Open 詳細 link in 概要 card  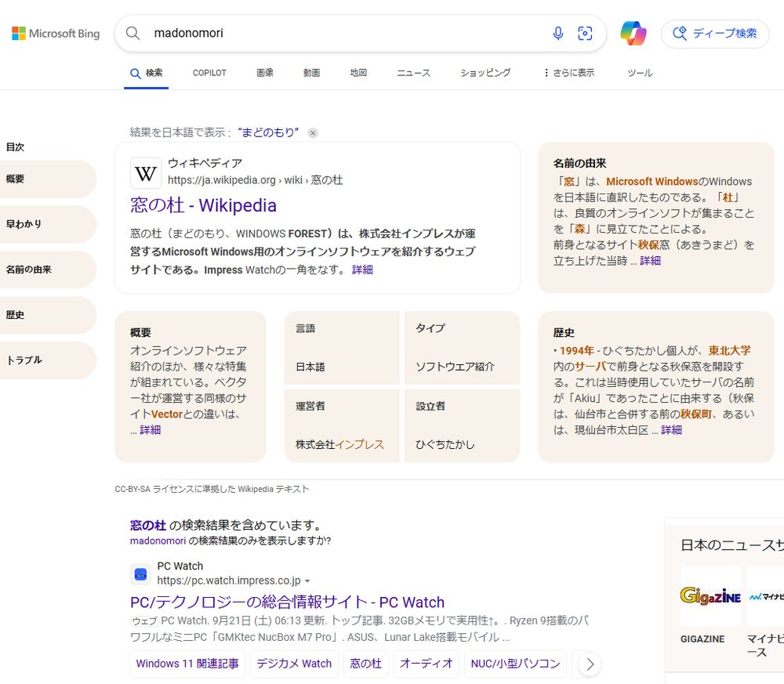coord(151,430)
